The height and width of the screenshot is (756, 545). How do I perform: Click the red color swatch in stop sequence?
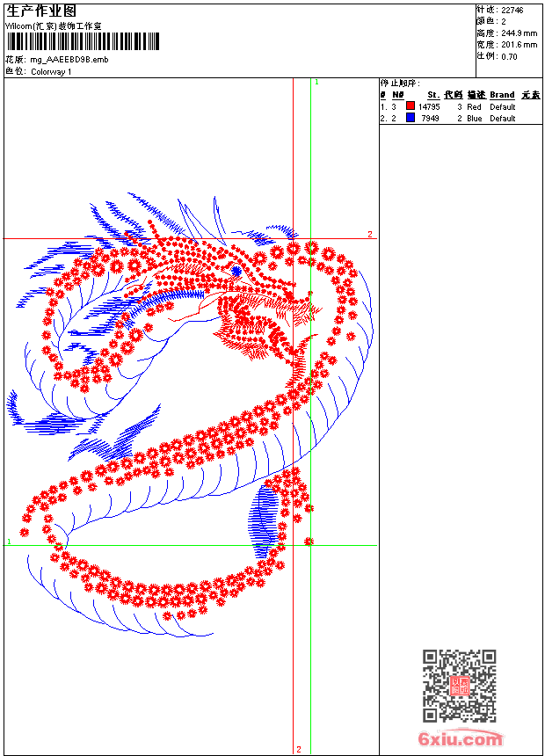(x=411, y=106)
